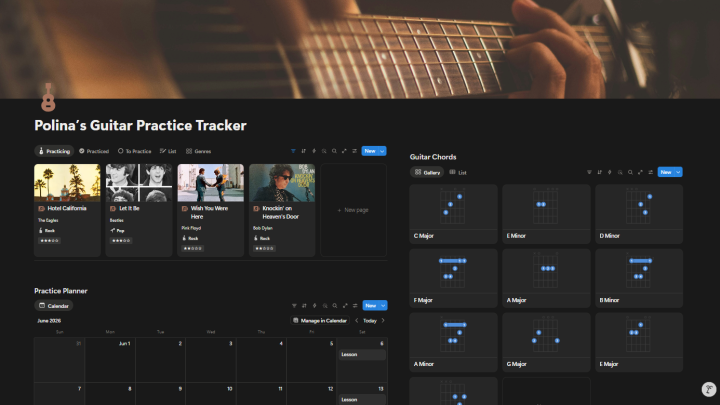Viewport: 720px width, 405px height.
Task: Click the star rating on Hotel California
Action: [49, 241]
